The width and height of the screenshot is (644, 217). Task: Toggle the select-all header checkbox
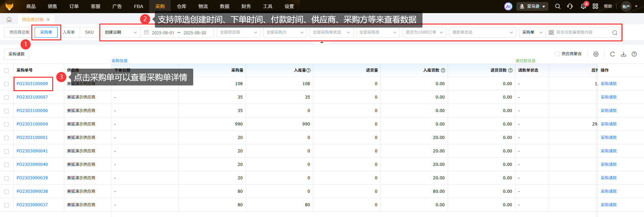coord(6,71)
